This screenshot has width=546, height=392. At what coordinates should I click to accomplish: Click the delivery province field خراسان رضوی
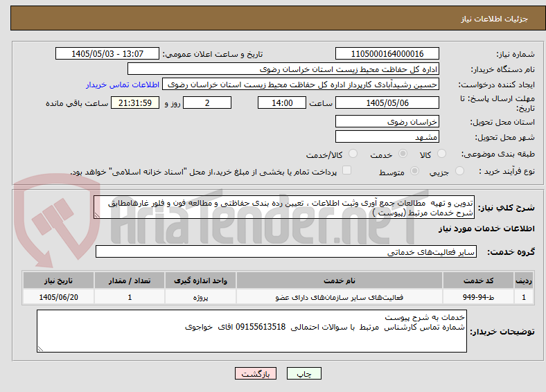(387, 121)
